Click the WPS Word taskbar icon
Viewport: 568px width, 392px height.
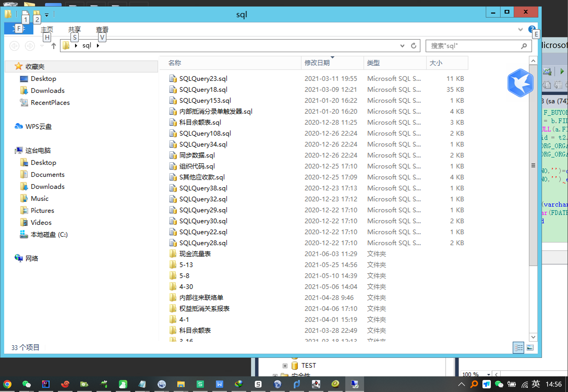(219, 384)
